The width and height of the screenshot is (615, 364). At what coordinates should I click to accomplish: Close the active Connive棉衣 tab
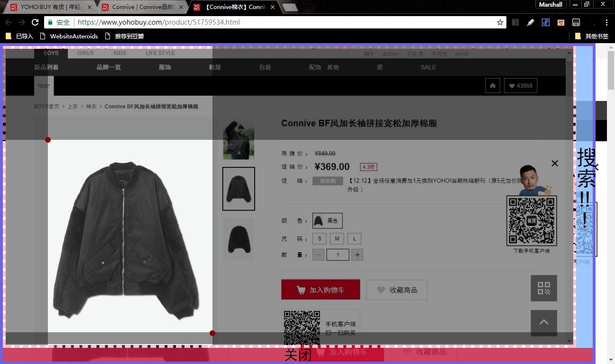pos(273,7)
